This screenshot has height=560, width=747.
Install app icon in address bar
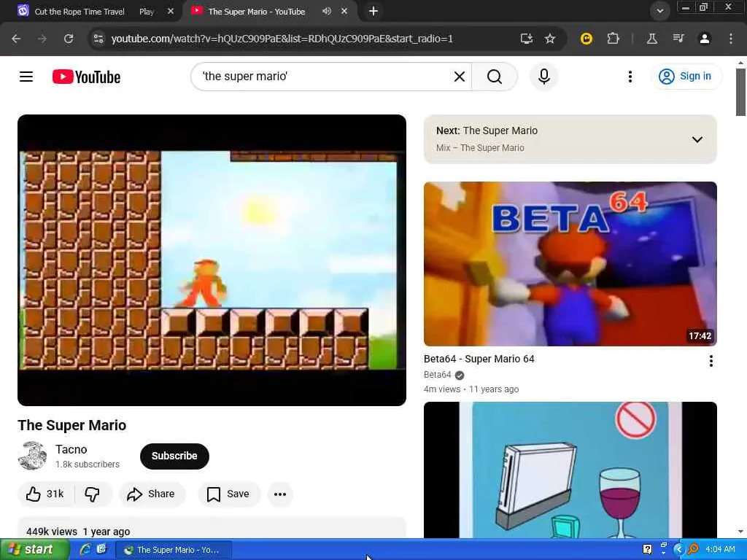(526, 39)
